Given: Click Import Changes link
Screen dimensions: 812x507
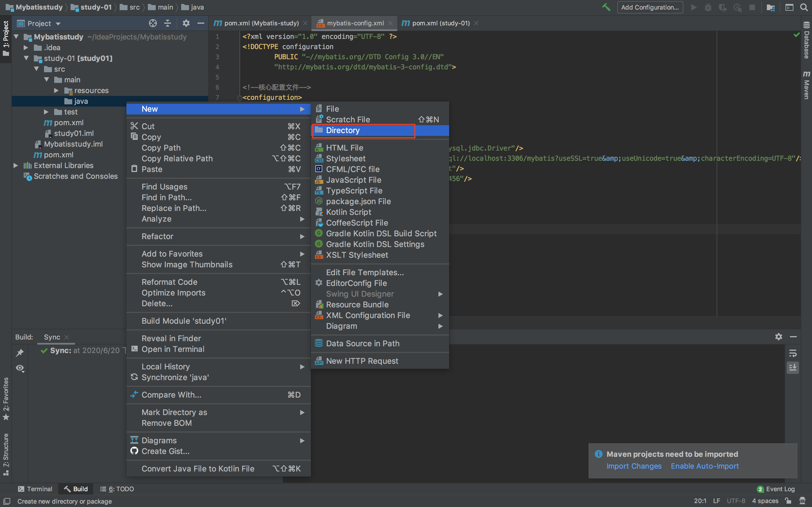Looking at the screenshot, I should coord(634,466).
